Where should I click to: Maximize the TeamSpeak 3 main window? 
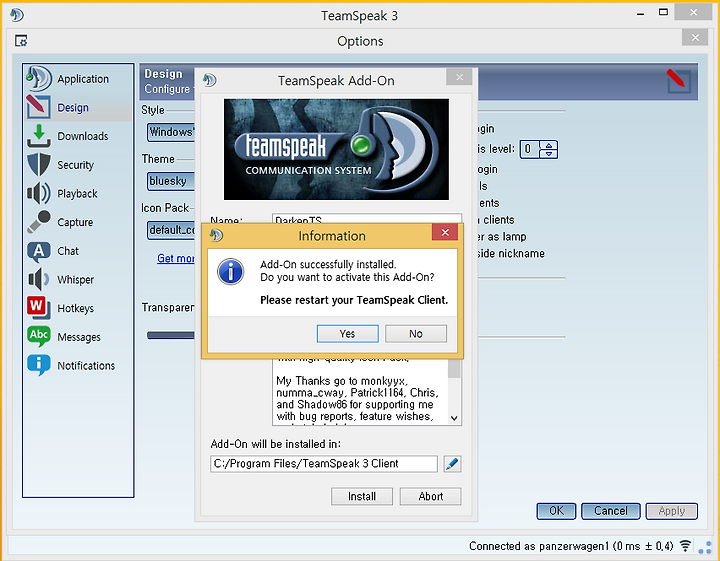(663, 12)
